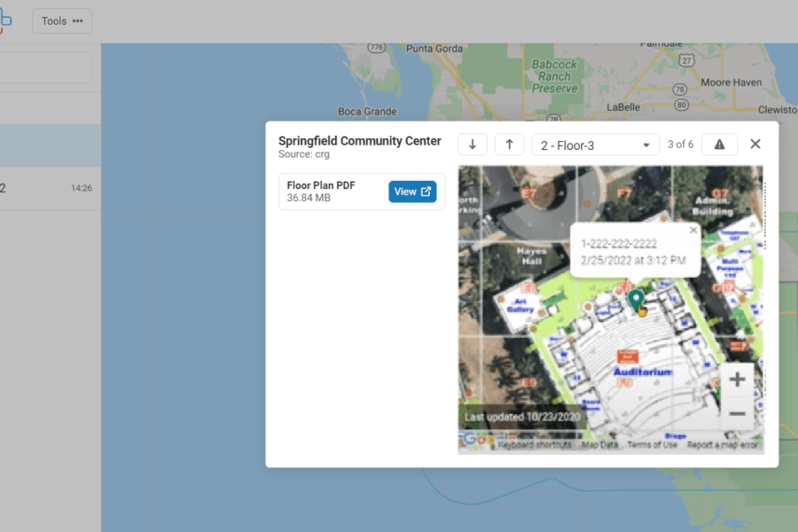Dismiss the phone number info popup
The width and height of the screenshot is (798, 532).
click(693, 231)
